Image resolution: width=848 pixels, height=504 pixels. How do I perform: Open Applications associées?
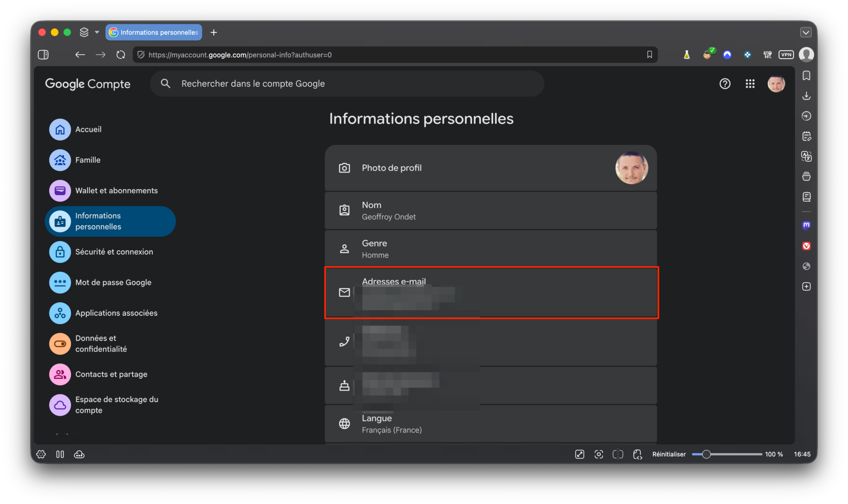(110, 313)
